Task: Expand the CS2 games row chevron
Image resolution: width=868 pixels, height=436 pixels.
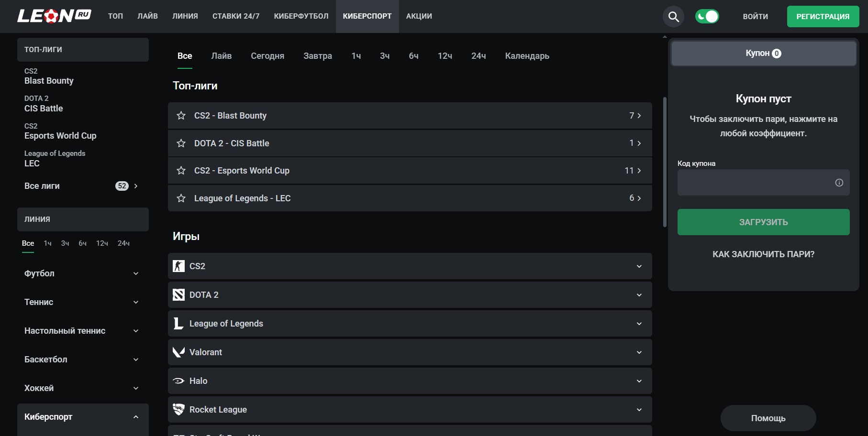Action: coord(639,266)
